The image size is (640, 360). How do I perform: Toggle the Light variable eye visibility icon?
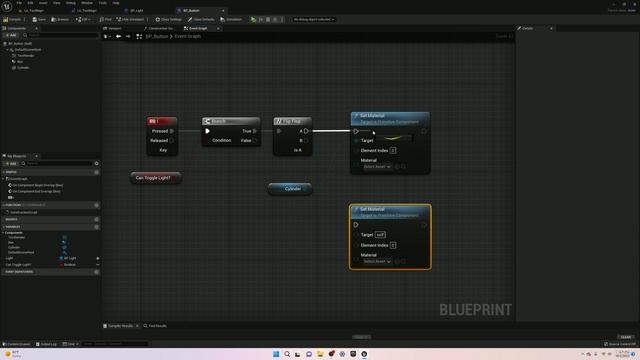98,258
